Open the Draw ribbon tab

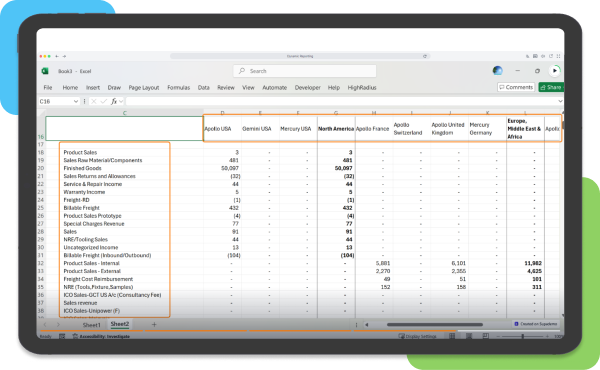114,88
